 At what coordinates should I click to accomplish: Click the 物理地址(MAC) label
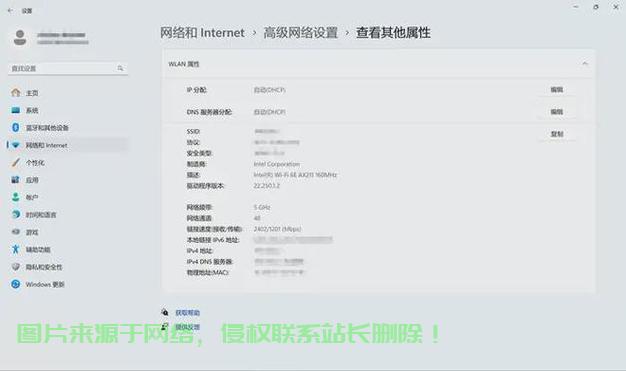coord(208,273)
